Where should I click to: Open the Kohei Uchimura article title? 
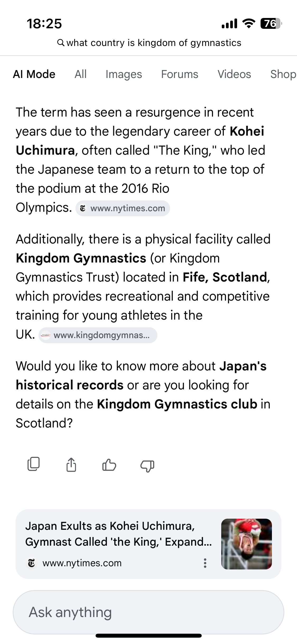point(119,534)
